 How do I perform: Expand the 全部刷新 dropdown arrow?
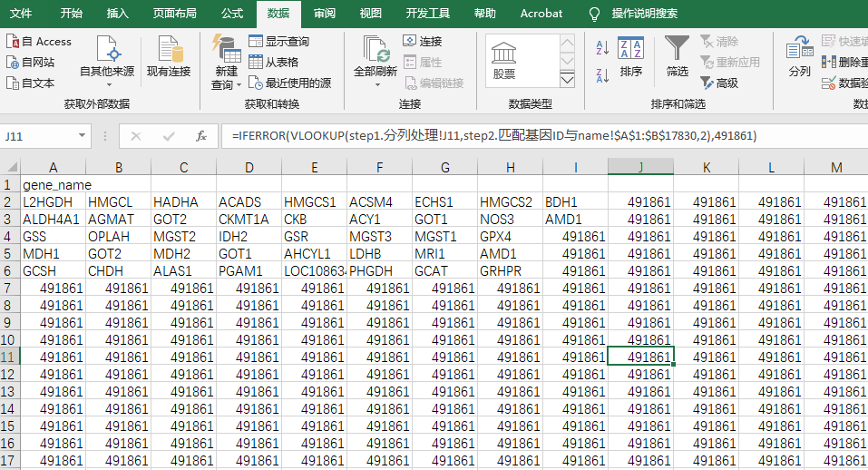coord(377,85)
